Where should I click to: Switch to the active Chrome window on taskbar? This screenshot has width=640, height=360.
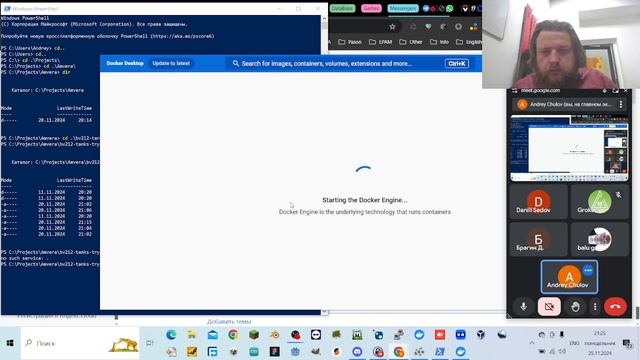pos(399,351)
